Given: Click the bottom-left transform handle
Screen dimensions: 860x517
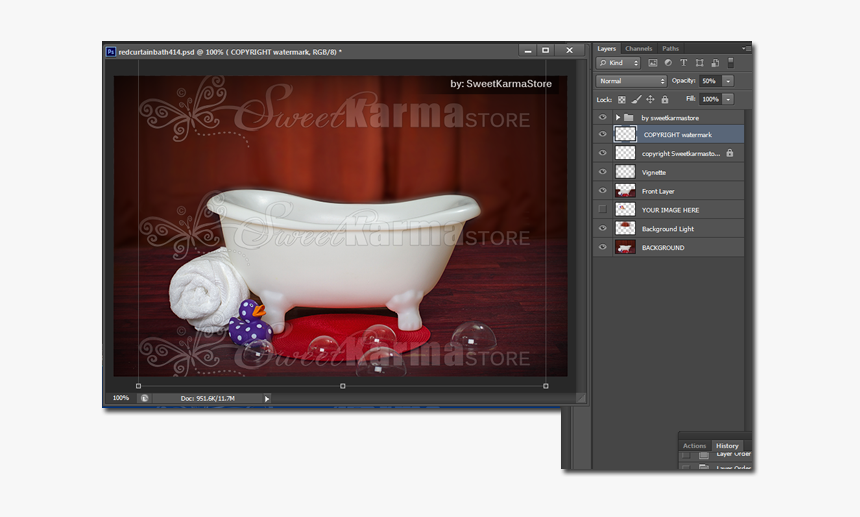Looking at the screenshot, I should (x=138, y=386).
